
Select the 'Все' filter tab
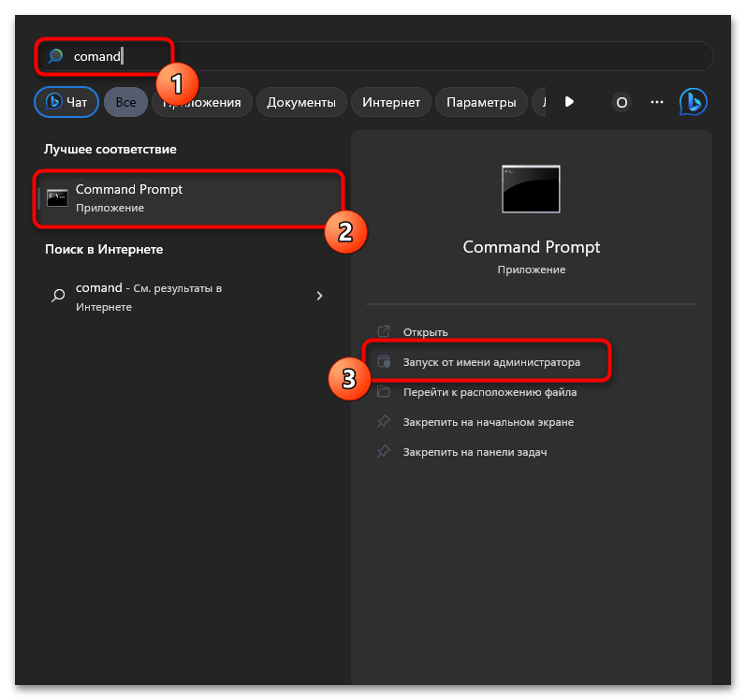pos(125,102)
